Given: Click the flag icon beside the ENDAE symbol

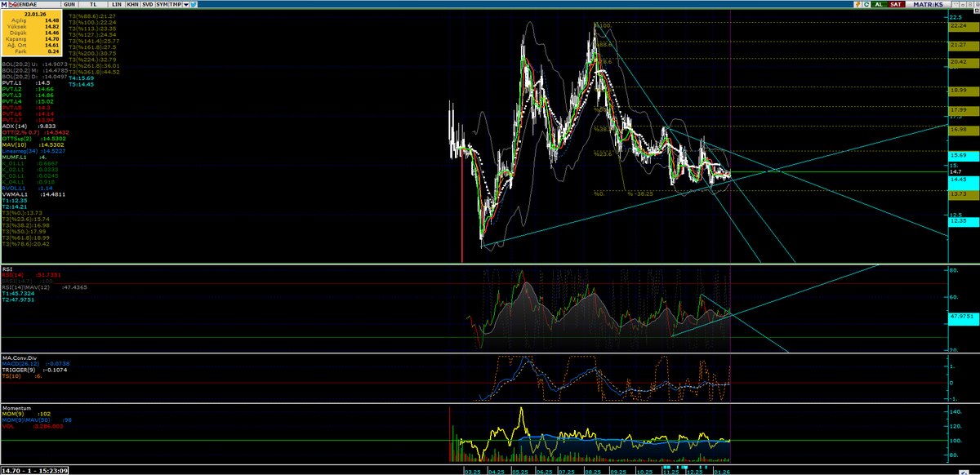Looking at the screenshot, I should click(x=14, y=4).
